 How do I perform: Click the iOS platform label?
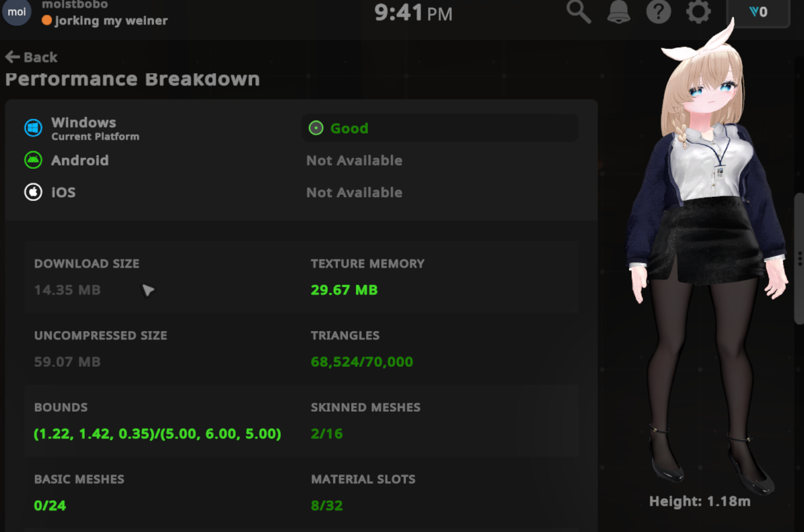point(63,192)
